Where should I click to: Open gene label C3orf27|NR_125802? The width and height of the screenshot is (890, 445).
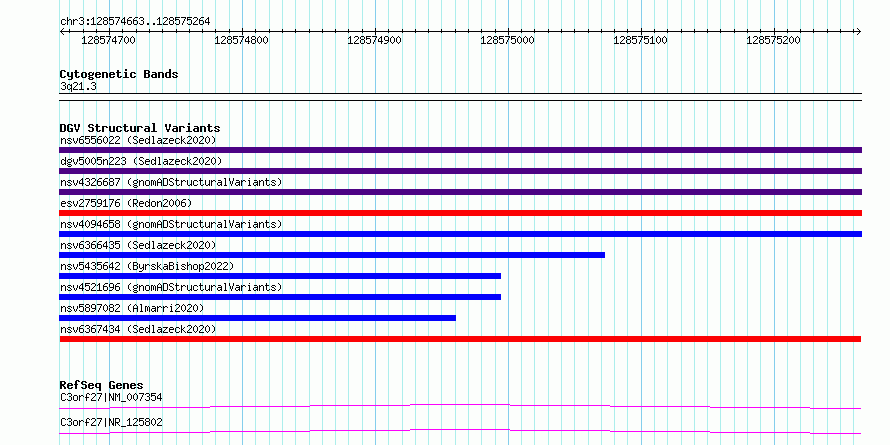click(x=111, y=423)
